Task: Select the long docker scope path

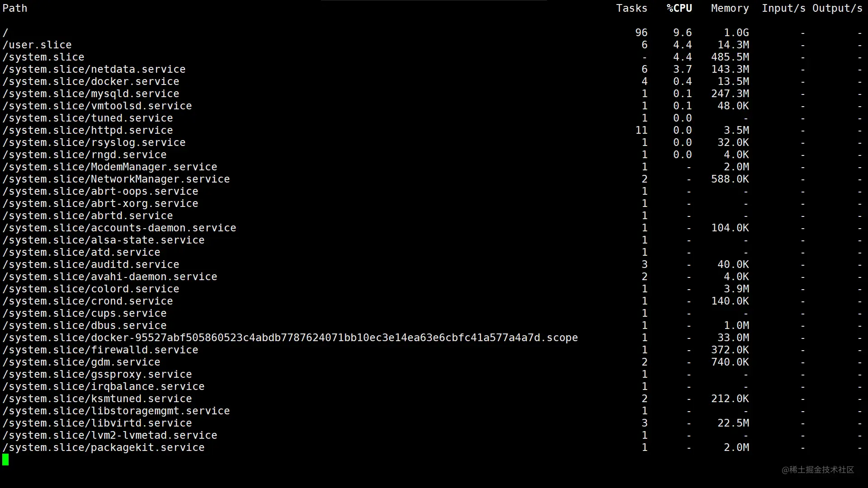Action: [290, 338]
